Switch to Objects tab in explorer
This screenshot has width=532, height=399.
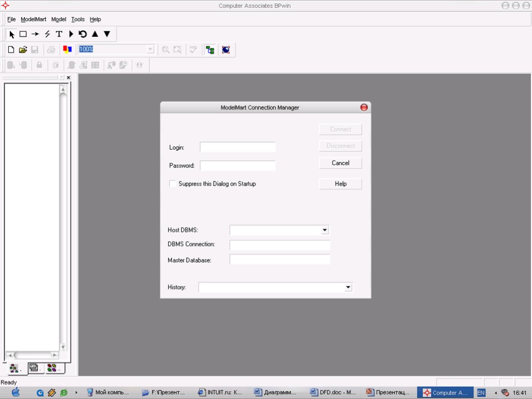54,367
